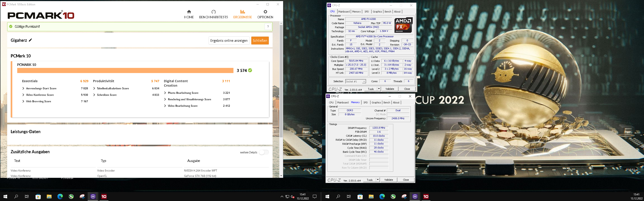
Task: Click title bar icon of the CPU-Z processor window
Action: [329, 5]
